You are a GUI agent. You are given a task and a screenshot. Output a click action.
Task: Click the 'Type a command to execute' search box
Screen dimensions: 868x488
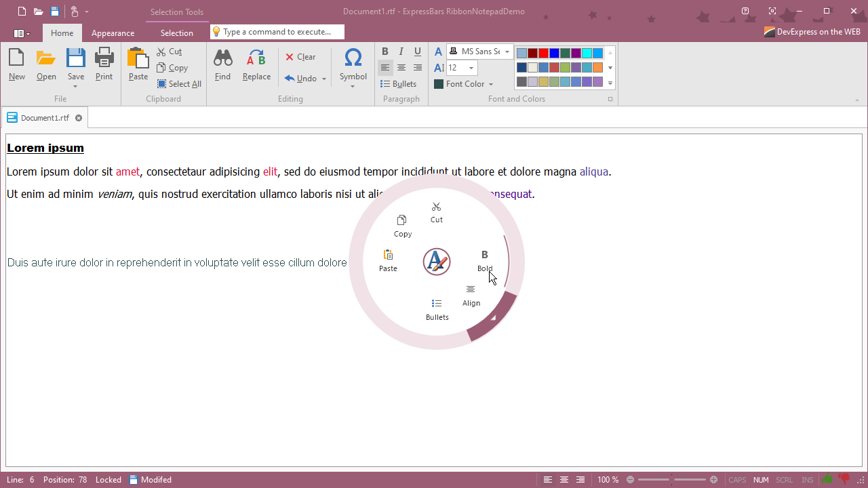277,32
